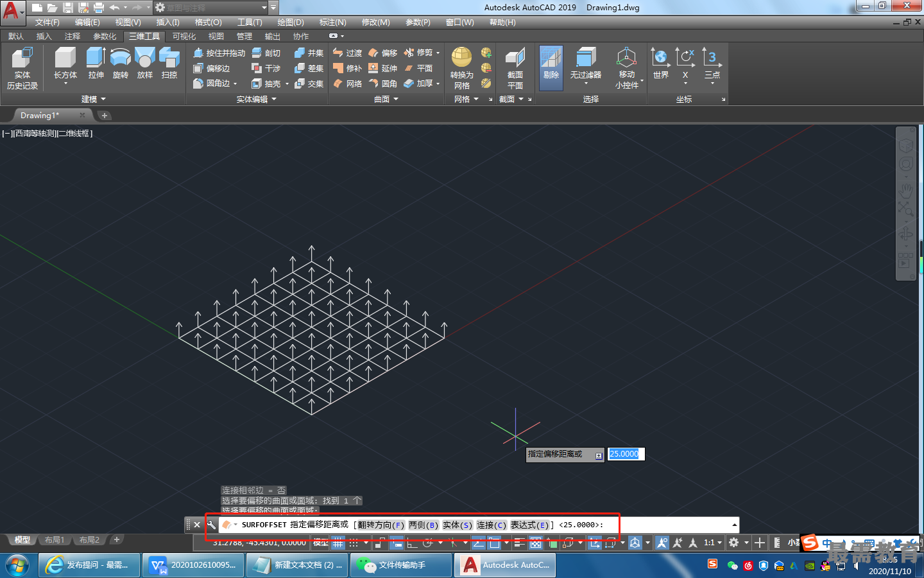Viewport: 924px width, 578px height.
Task: Activate the Extrude (拉伸) tool
Action: pos(96,64)
